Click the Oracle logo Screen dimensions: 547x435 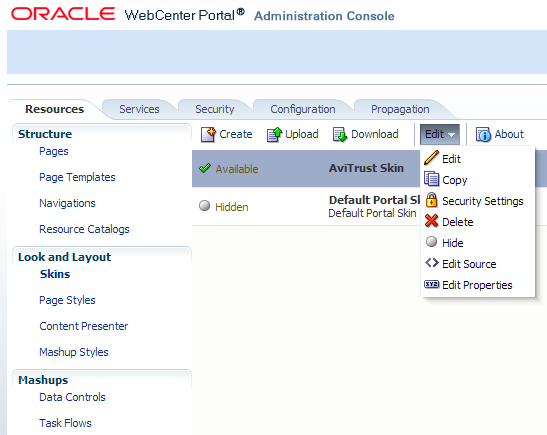[63, 14]
